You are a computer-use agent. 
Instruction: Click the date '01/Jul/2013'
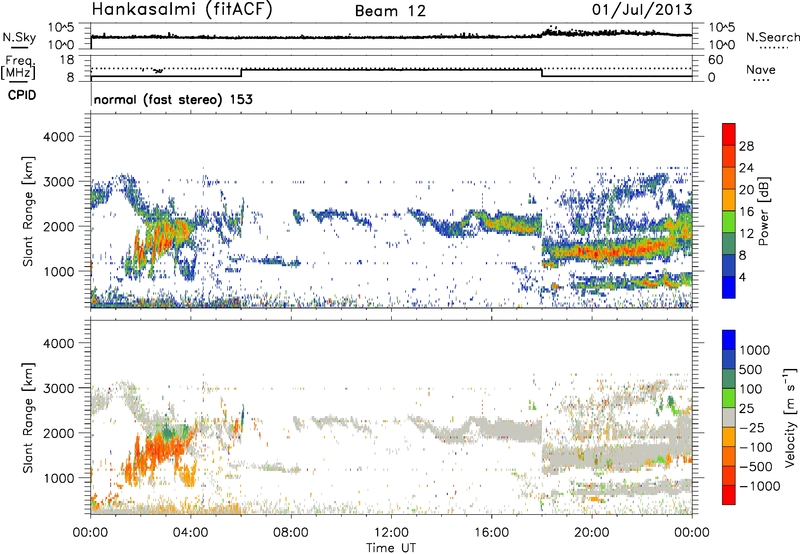tap(642, 10)
